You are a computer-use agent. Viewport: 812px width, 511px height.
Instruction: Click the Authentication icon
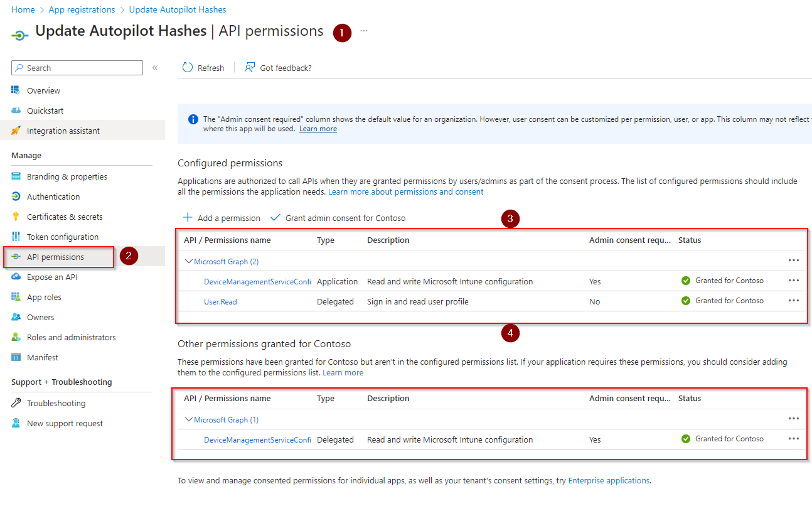tap(16, 196)
